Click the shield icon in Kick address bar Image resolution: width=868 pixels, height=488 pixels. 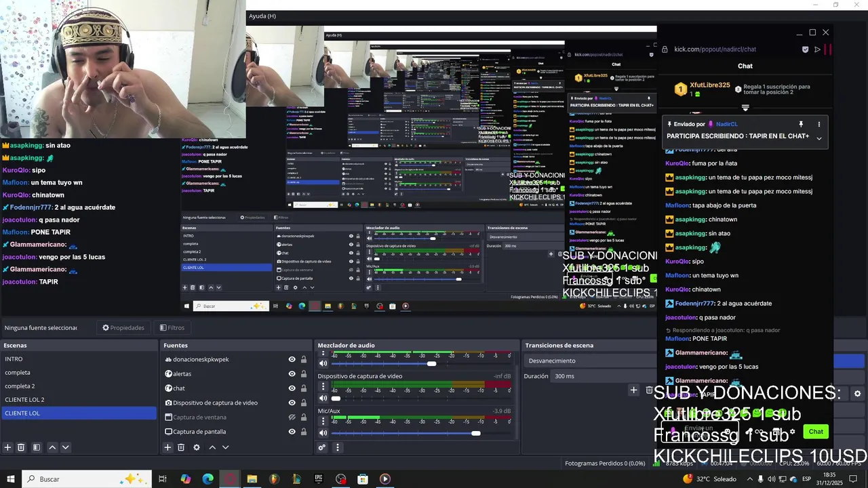pos(805,49)
